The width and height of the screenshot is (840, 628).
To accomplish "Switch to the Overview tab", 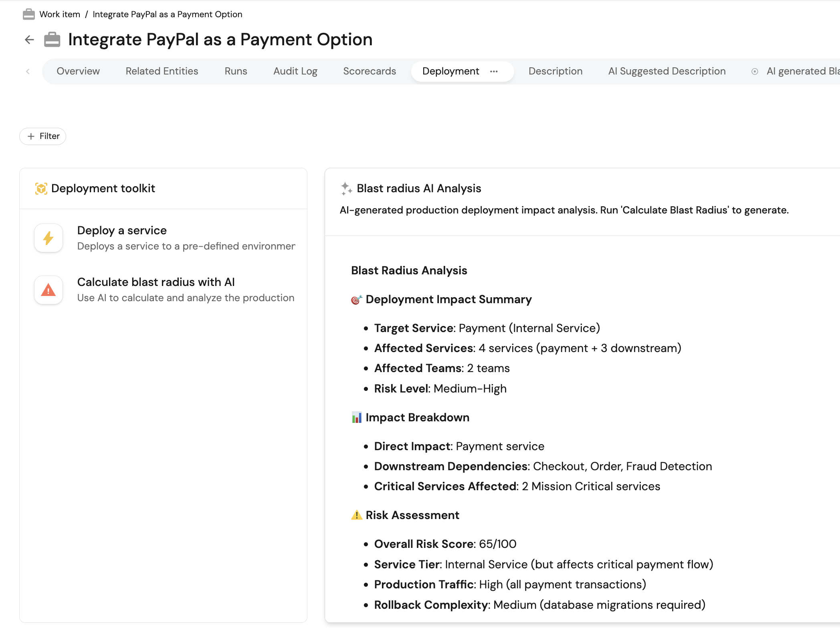I will click(x=78, y=71).
